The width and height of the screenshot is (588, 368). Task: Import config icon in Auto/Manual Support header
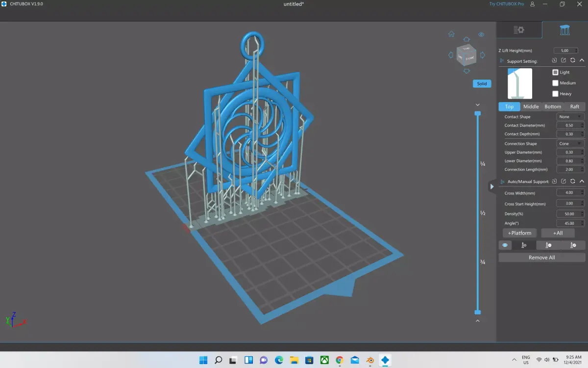pyautogui.click(x=554, y=181)
